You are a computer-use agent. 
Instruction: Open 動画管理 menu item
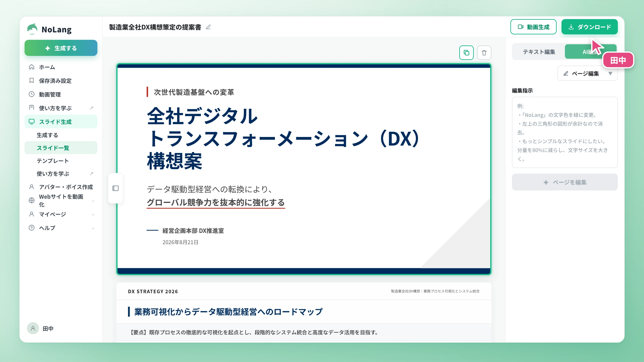[61, 95]
